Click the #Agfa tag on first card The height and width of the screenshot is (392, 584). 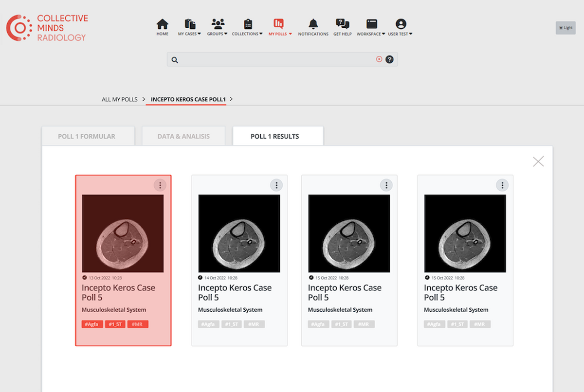tap(92, 324)
